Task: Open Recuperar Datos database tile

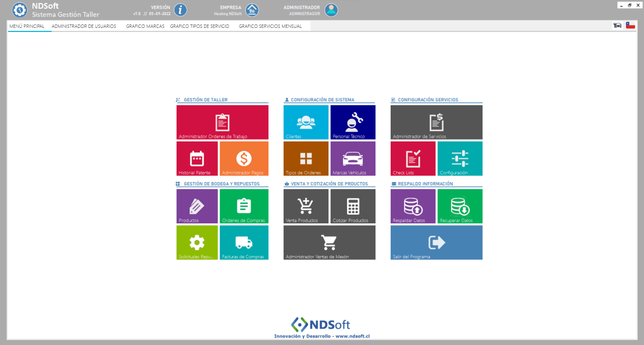Action: pyautogui.click(x=460, y=207)
